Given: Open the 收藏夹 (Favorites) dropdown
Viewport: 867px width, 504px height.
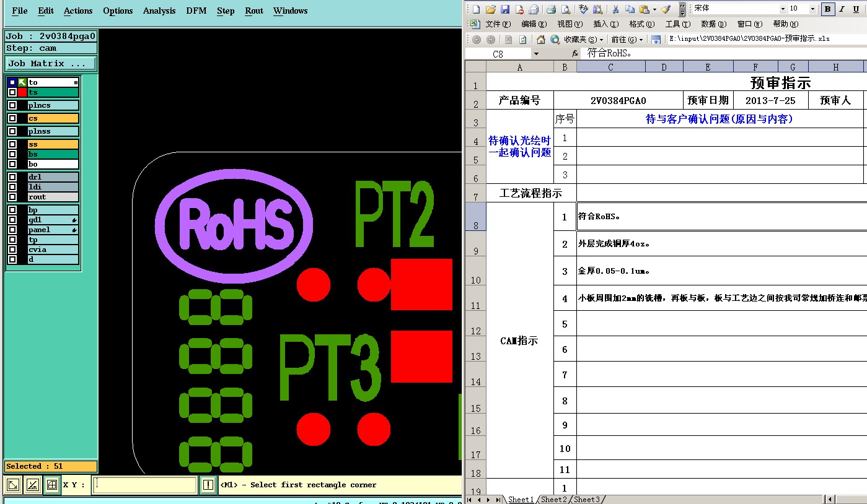Looking at the screenshot, I should point(583,39).
